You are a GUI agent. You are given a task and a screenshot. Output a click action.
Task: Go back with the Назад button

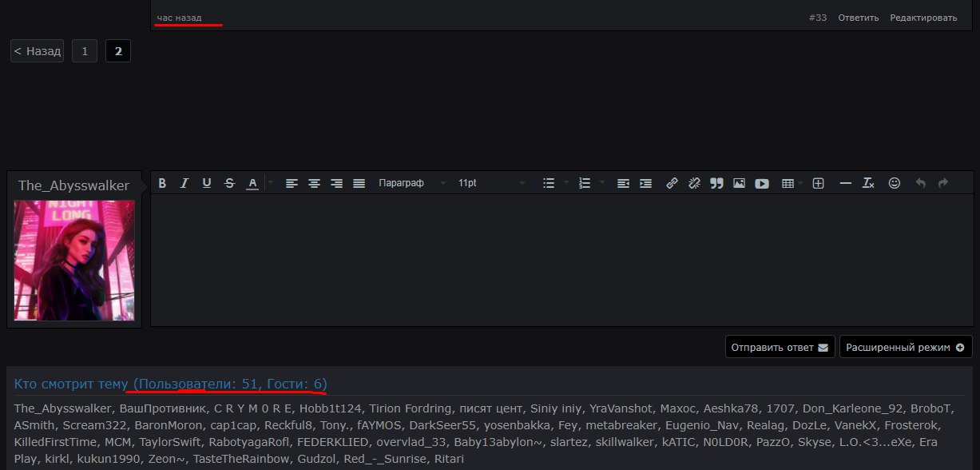(37, 51)
